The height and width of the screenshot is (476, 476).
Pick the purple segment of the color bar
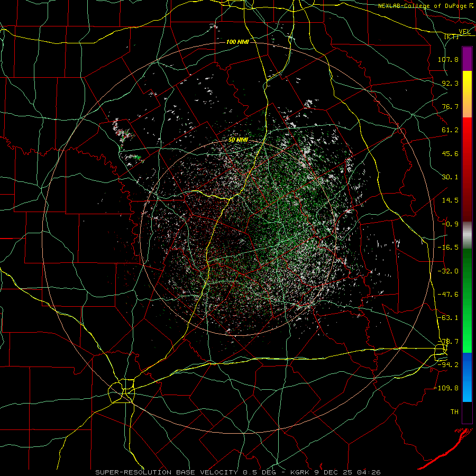467,59
